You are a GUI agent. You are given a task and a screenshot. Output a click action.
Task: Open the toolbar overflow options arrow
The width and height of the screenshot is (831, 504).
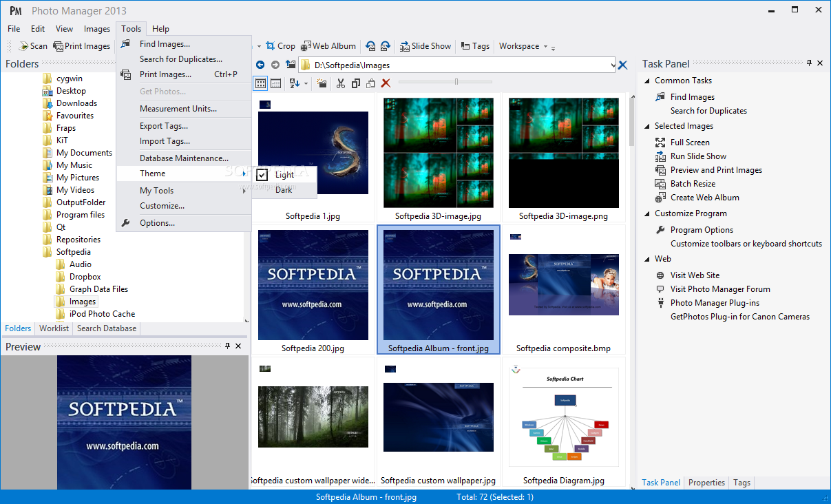[x=553, y=48]
